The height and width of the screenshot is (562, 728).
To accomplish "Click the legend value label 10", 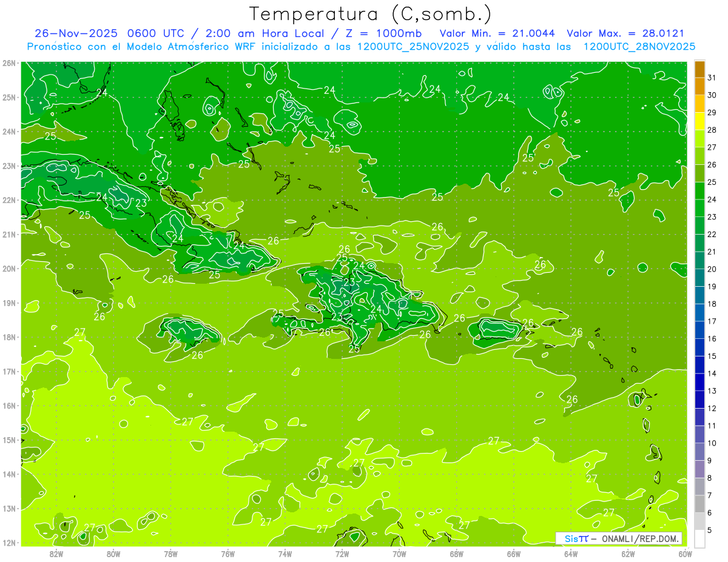I will pos(712,443).
